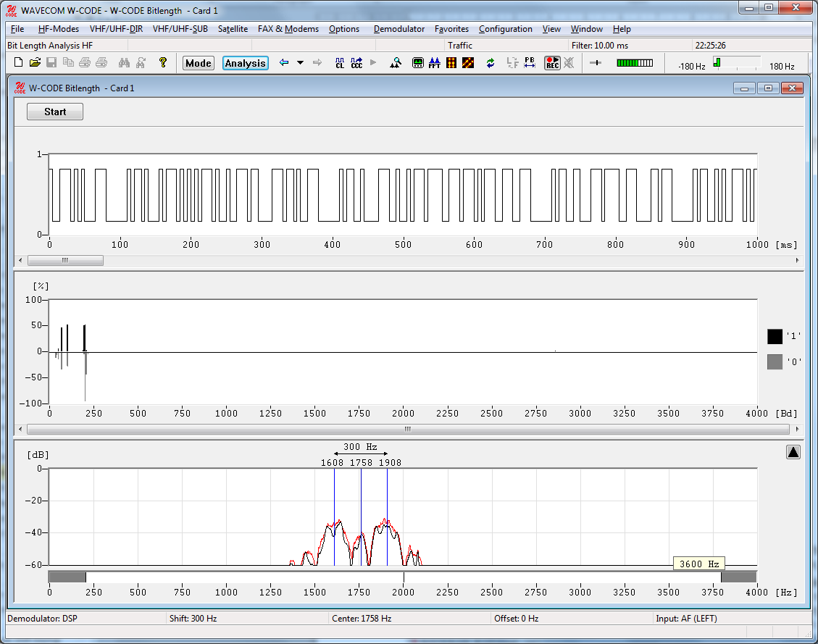Open a file with the folder icon

pyautogui.click(x=35, y=62)
